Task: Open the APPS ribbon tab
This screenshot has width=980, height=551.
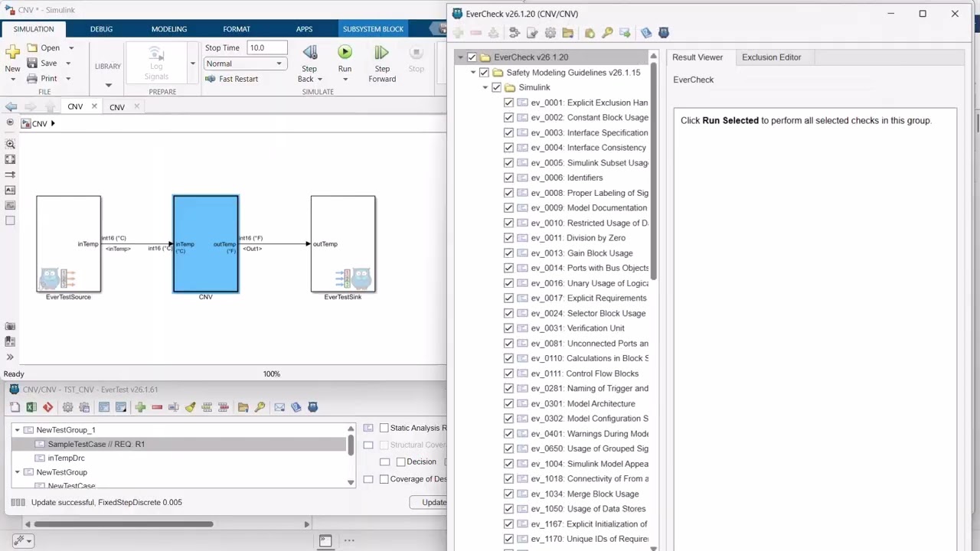Action: click(304, 29)
